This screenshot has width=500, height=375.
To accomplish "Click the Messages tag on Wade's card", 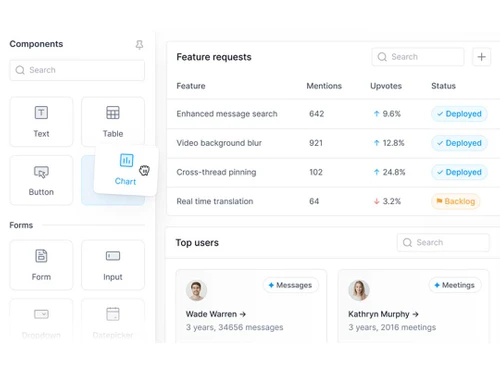I will [x=291, y=285].
